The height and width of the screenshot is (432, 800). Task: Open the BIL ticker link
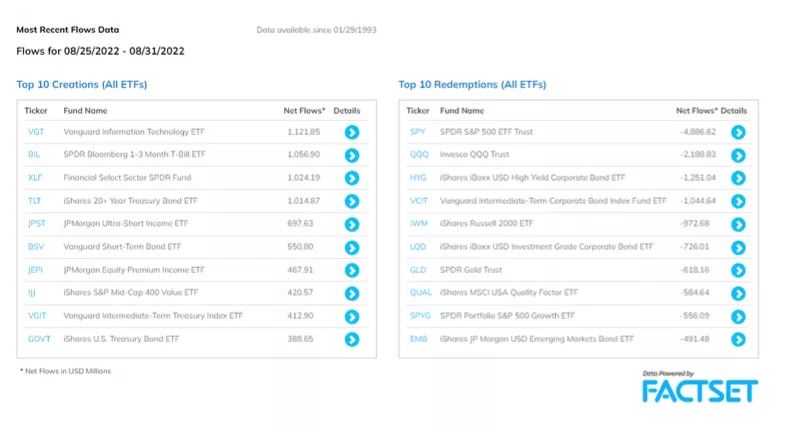34,154
